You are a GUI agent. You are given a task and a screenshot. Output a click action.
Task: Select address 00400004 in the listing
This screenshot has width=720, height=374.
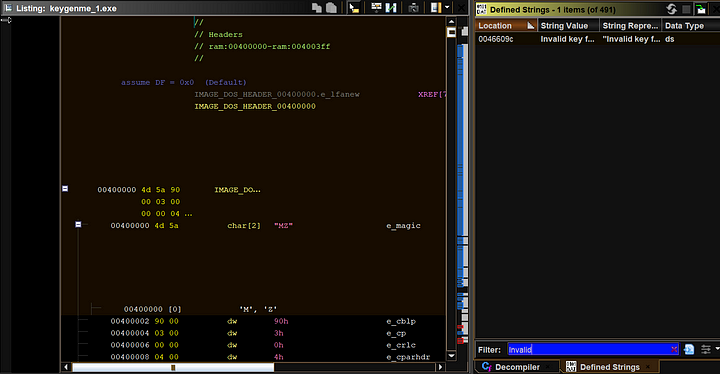pos(129,333)
